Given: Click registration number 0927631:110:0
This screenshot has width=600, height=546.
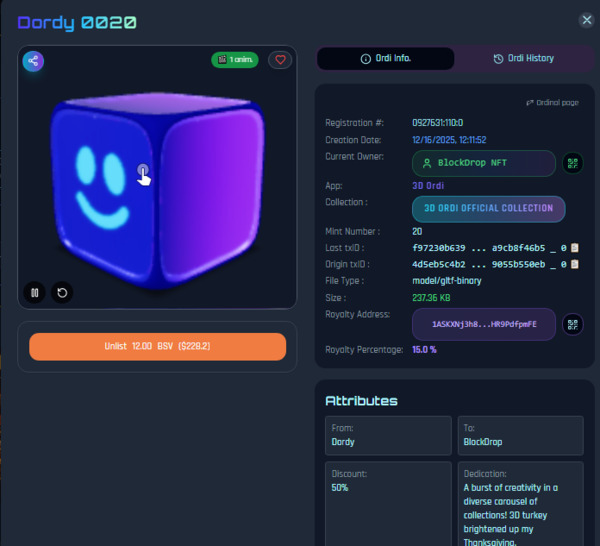Looking at the screenshot, I should (437, 123).
